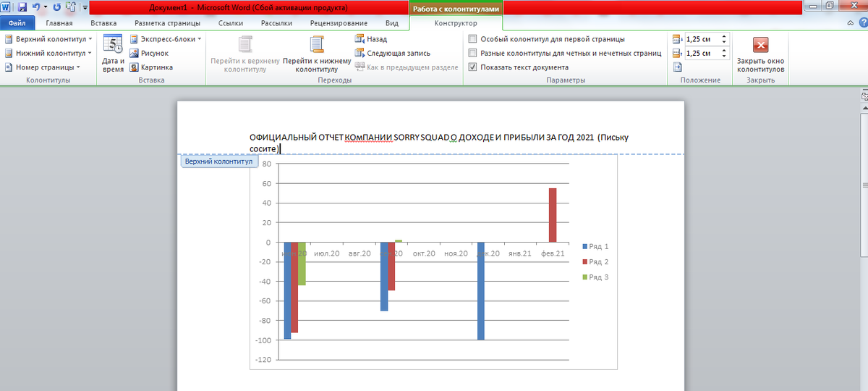This screenshot has height=391, width=868.
Task: Click the misspelled word КОмПАНИИ in header
Action: point(369,137)
